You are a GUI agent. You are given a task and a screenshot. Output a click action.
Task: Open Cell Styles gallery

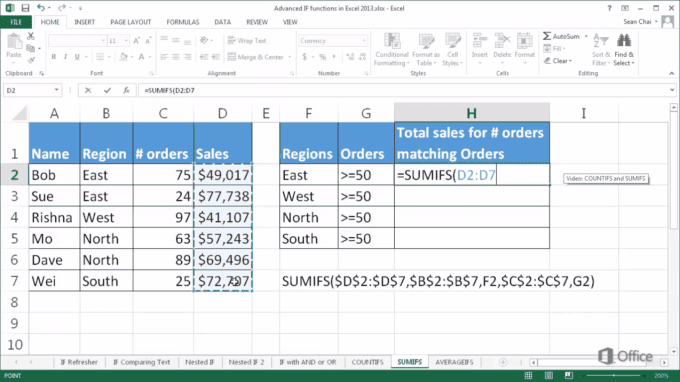coord(452,49)
